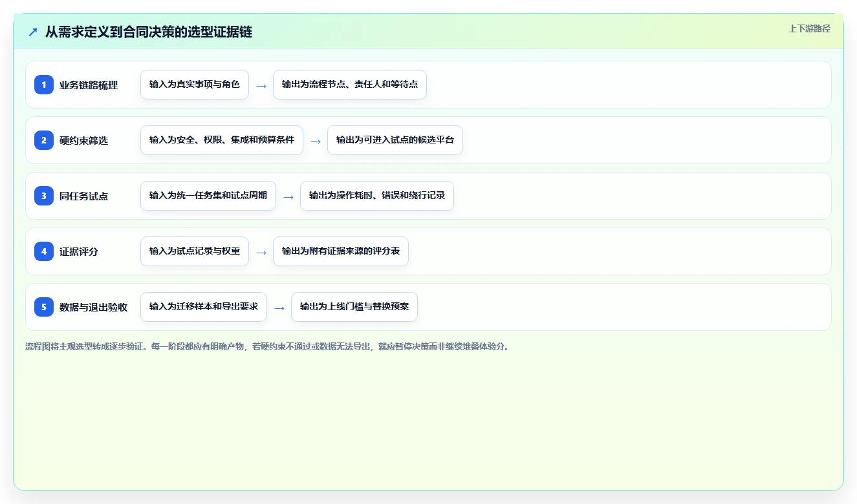The image size is (857, 504).
Task: Click the heading 从需求定义到合同决策的选型证据链
Action: point(149,32)
